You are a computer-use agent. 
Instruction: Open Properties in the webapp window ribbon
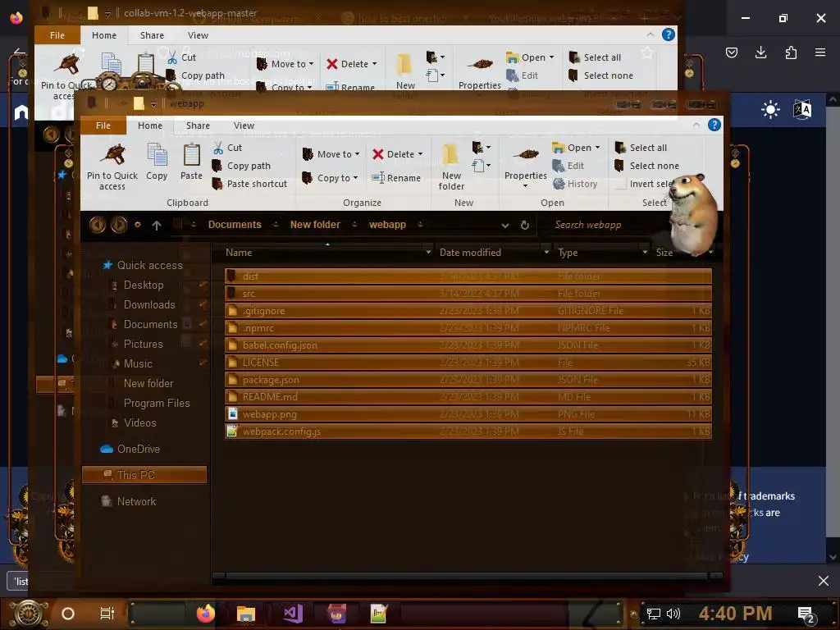[x=526, y=165]
